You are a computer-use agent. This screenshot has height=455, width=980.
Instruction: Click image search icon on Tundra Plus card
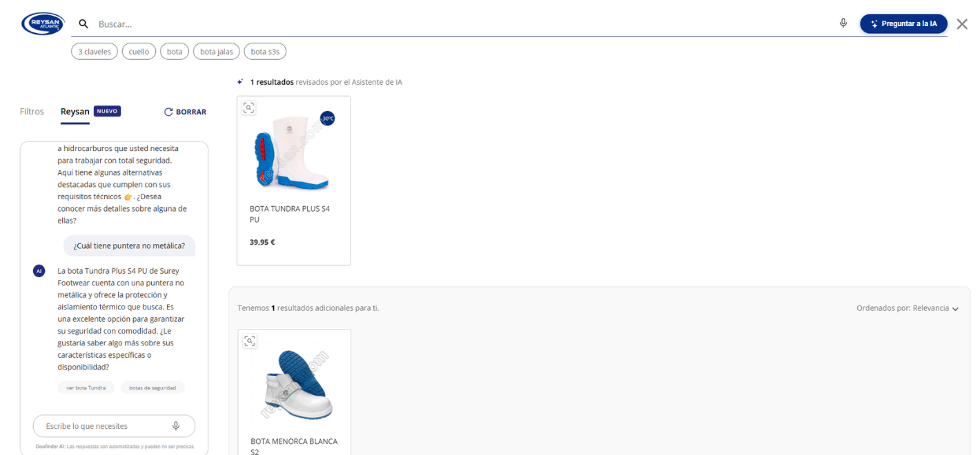click(249, 108)
